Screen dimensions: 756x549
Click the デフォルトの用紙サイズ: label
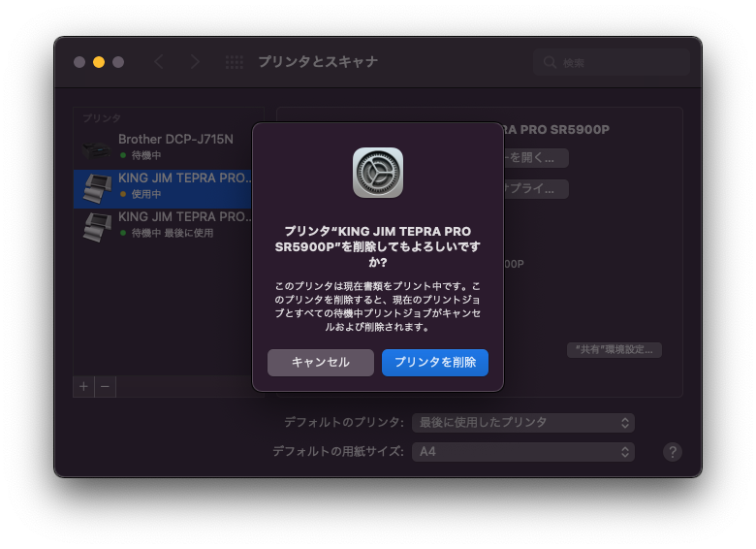(x=338, y=452)
